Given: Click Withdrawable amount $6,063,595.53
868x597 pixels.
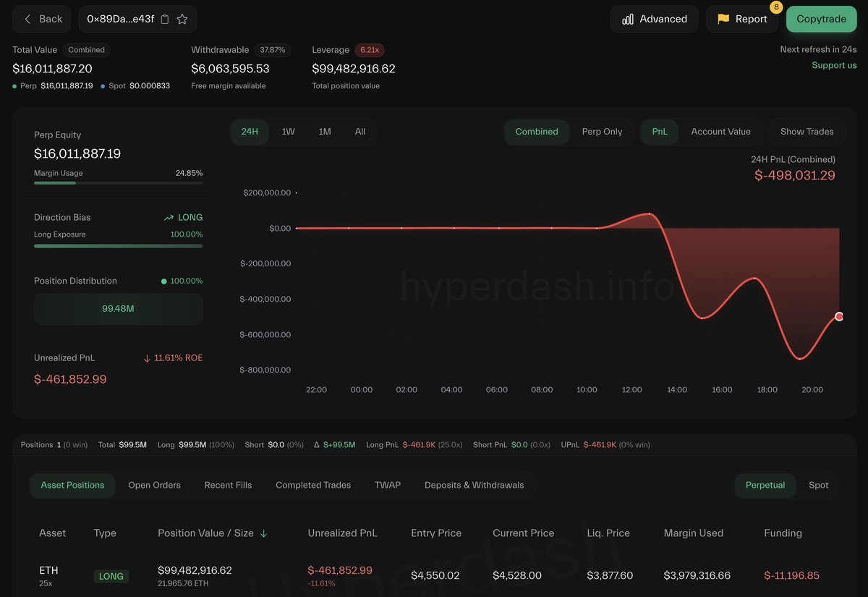Looking at the screenshot, I should point(230,69).
